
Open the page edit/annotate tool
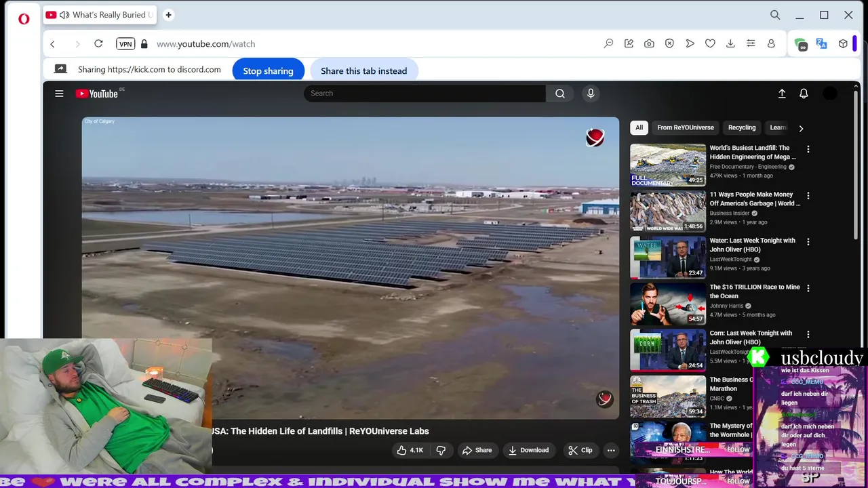[629, 43]
